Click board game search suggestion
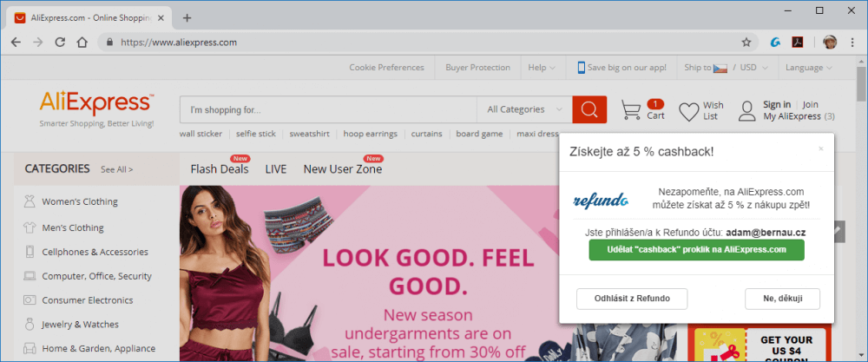 point(479,134)
